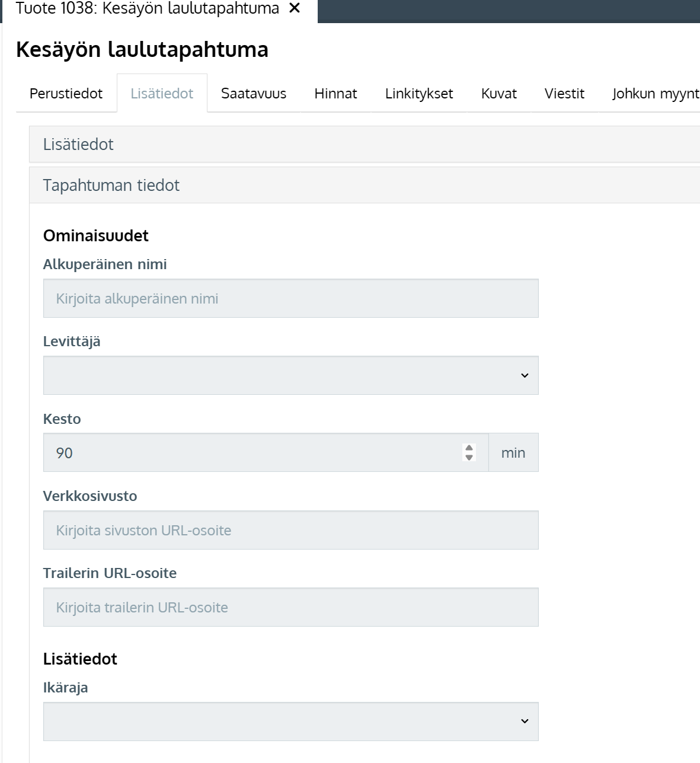Open the Levittäjä dropdown

click(x=290, y=375)
